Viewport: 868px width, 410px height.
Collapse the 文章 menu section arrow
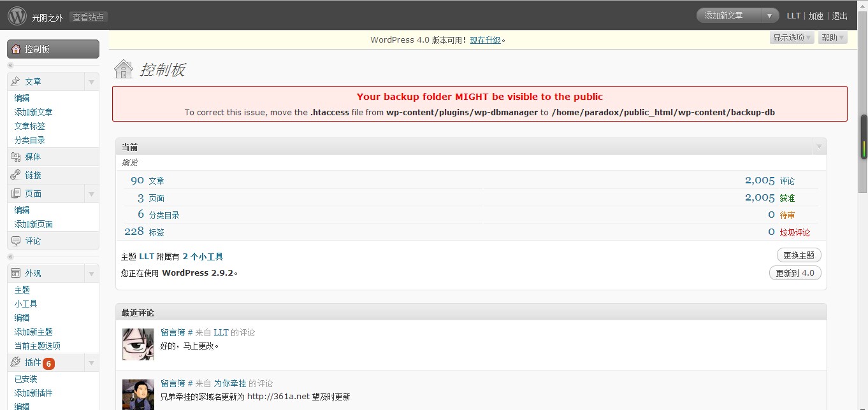(x=91, y=82)
